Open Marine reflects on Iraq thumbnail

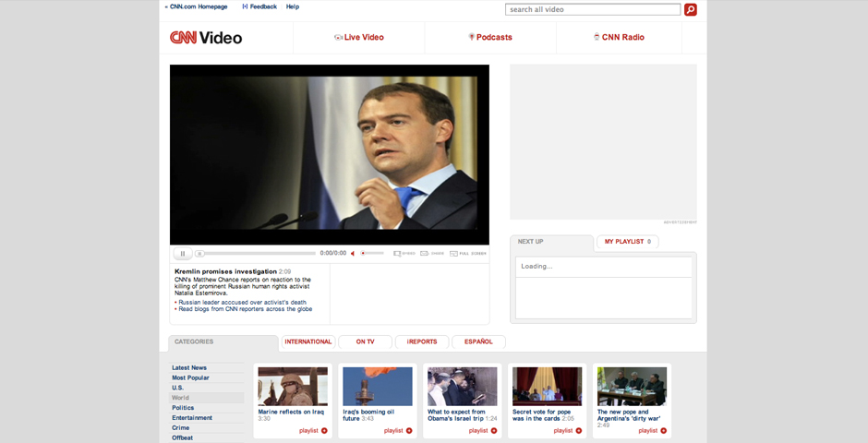293,387
